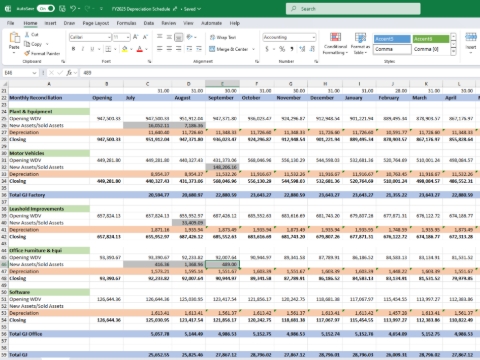Open the Formulas tab
The image size is (480, 360).
(126, 23)
